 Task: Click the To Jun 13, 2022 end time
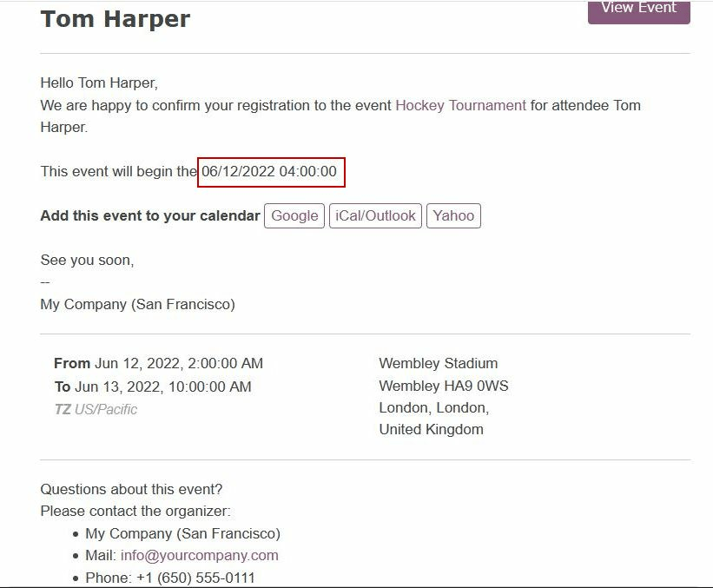(153, 386)
